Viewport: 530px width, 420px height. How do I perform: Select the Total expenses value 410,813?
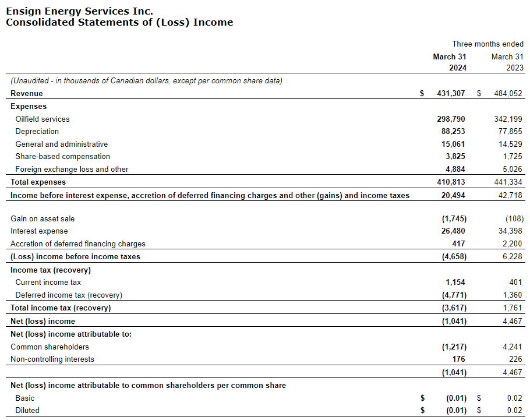click(x=451, y=182)
